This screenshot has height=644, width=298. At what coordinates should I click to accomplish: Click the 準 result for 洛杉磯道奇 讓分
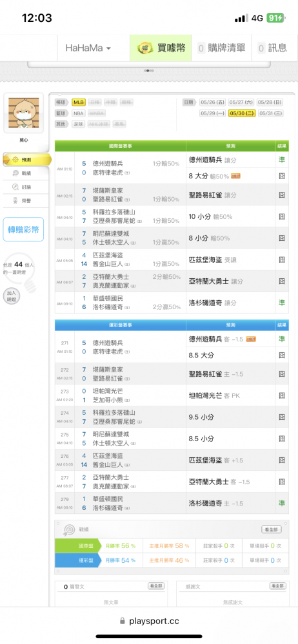[282, 303]
